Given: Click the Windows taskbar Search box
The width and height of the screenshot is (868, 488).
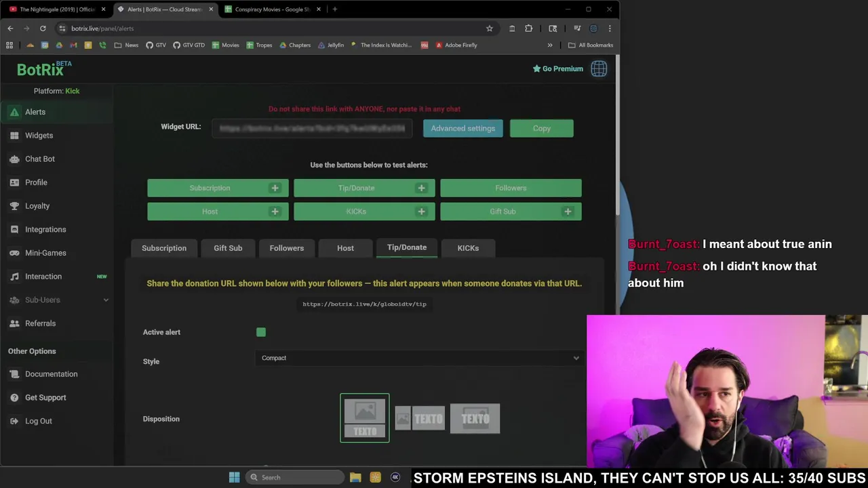Looking at the screenshot, I should tap(294, 477).
